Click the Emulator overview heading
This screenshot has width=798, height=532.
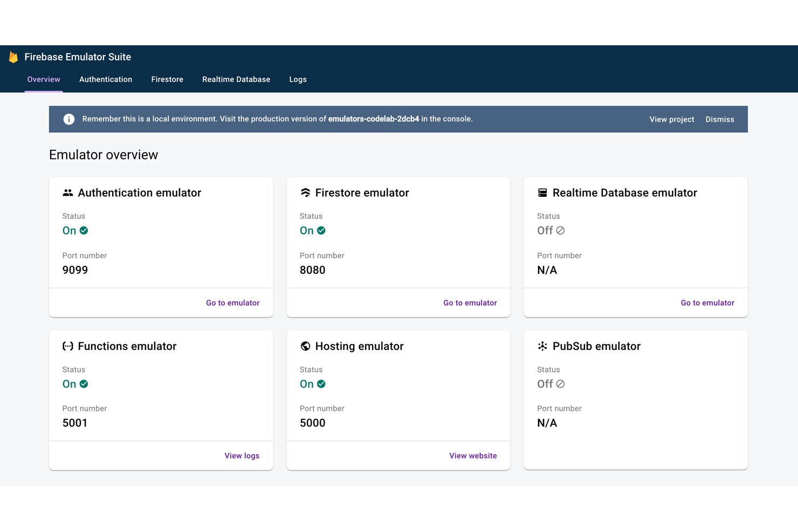(x=104, y=155)
